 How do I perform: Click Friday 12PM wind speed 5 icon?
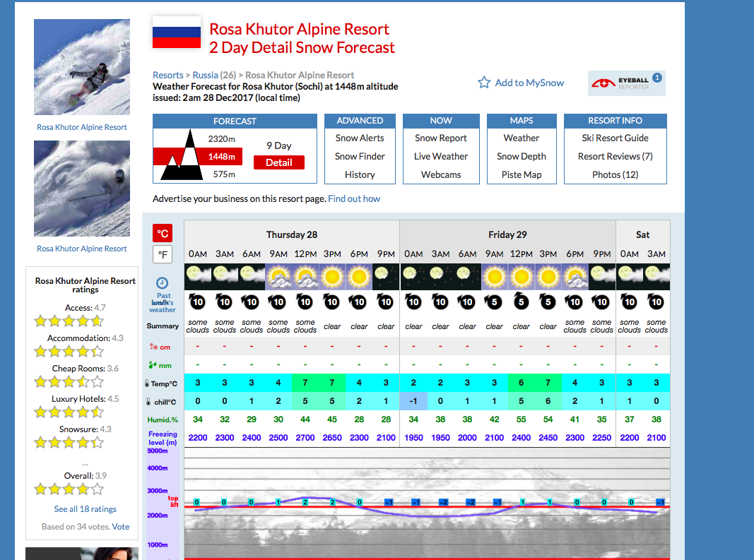522,301
